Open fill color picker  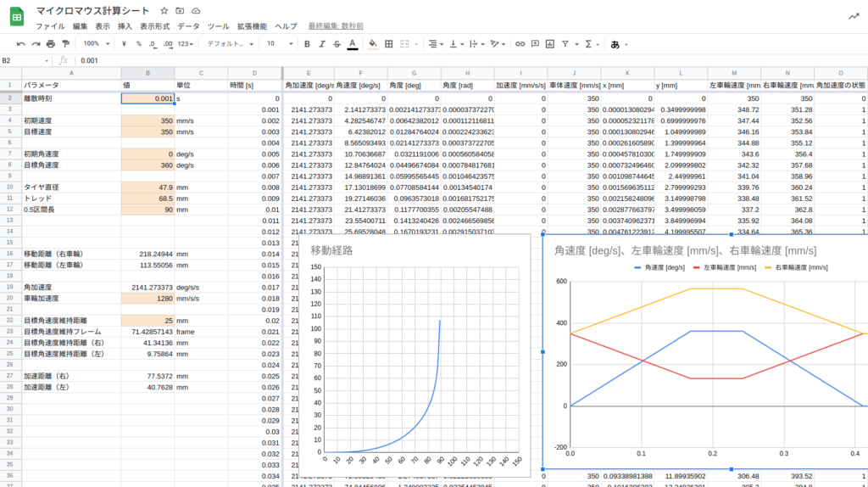click(373, 44)
